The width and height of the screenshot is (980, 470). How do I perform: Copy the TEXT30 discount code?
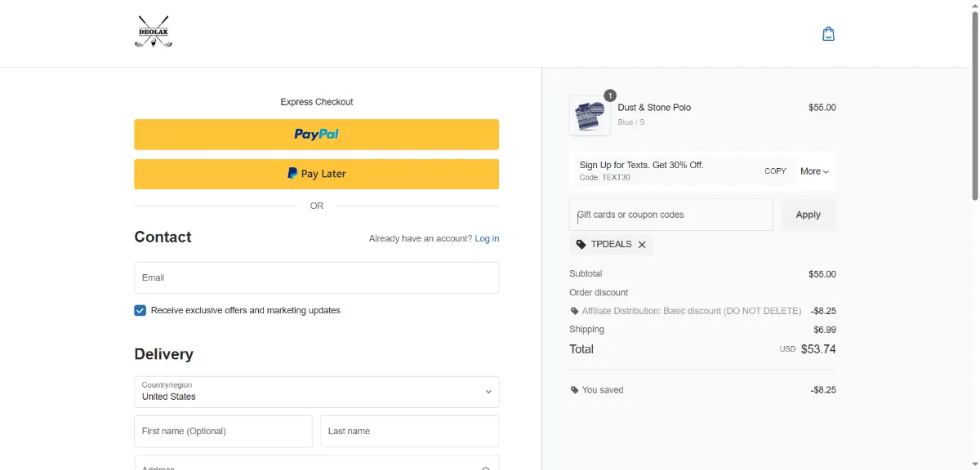tap(776, 171)
